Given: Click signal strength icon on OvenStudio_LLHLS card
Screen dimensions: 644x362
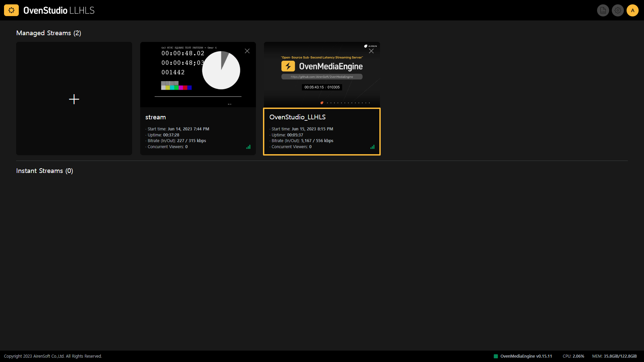Looking at the screenshot, I should point(372,147).
